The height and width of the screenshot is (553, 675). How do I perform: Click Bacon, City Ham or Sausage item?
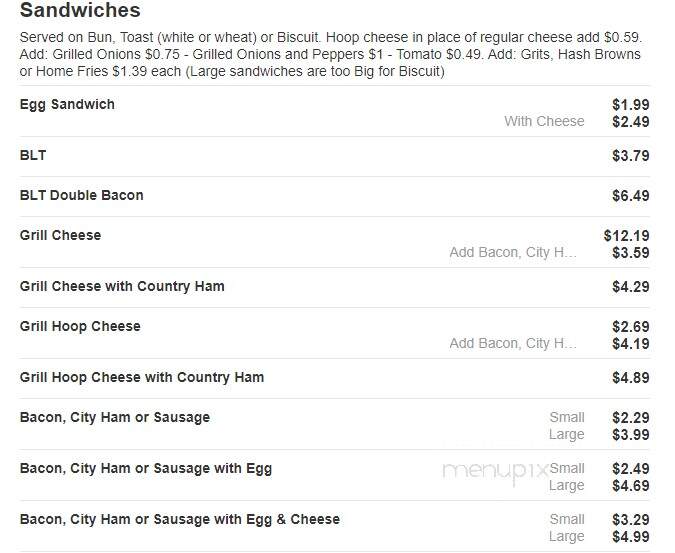coord(115,417)
